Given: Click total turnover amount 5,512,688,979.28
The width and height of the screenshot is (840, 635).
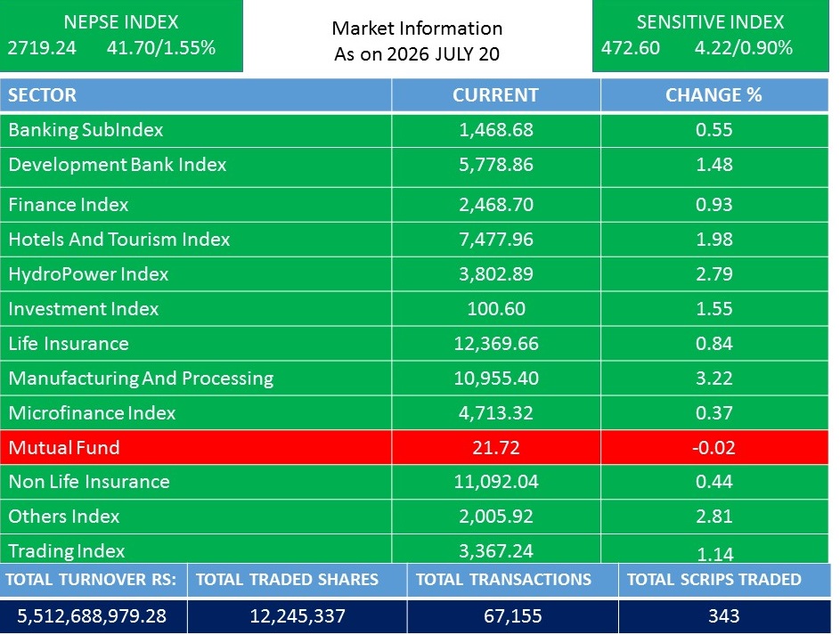Looking at the screenshot, I should (92, 616).
